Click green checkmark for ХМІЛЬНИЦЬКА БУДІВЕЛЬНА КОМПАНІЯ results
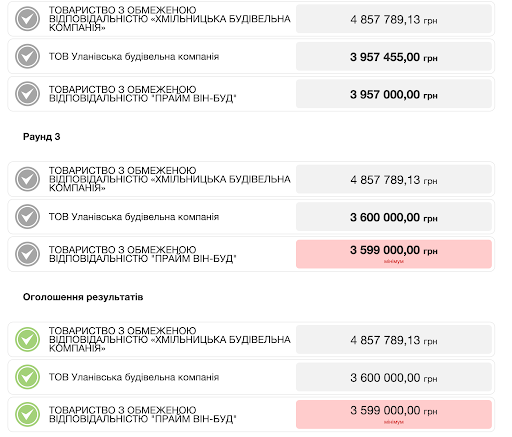 27,339
